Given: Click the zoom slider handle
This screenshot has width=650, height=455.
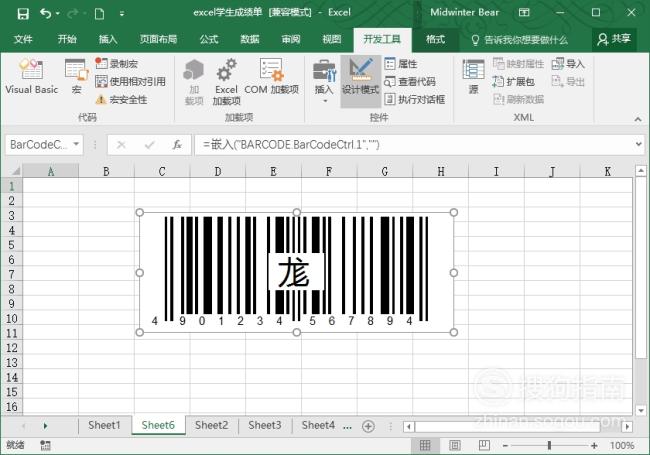Looking at the screenshot, I should point(549,446).
